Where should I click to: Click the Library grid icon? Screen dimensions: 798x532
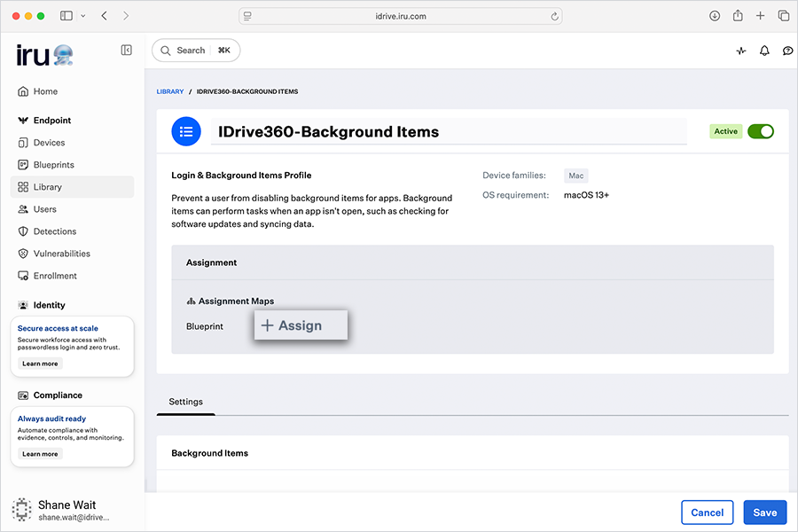[x=23, y=187]
